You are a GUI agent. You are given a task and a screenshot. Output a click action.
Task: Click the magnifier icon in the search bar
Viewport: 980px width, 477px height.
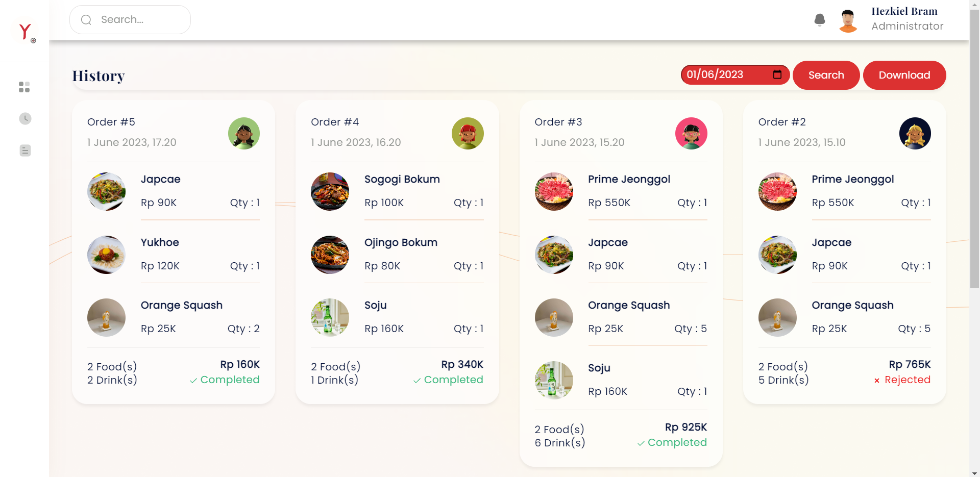click(x=86, y=19)
